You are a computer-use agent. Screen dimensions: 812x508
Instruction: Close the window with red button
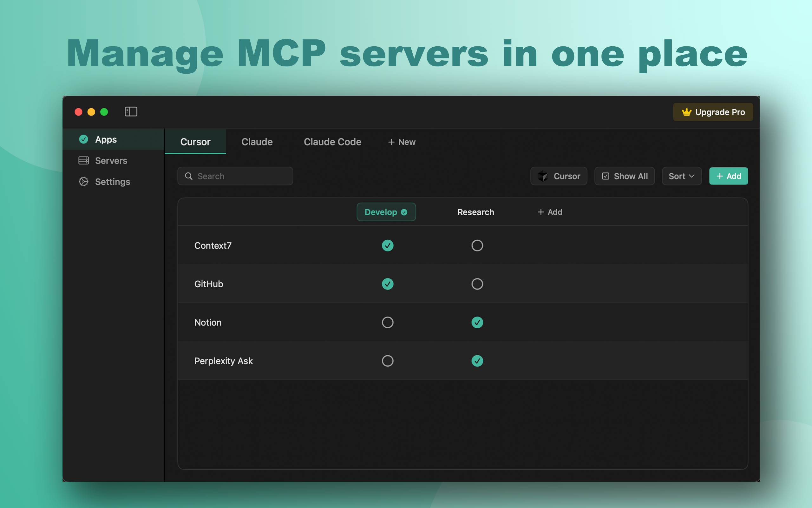79,112
